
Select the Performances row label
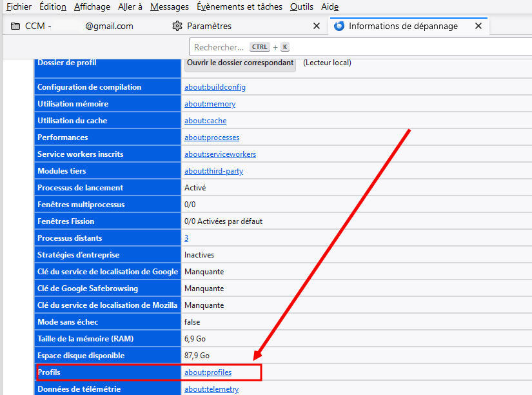(x=63, y=137)
